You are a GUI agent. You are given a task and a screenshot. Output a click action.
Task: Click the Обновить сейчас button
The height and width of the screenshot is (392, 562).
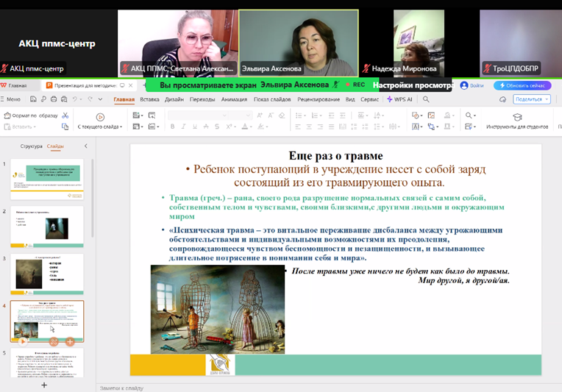pyautogui.click(x=522, y=85)
